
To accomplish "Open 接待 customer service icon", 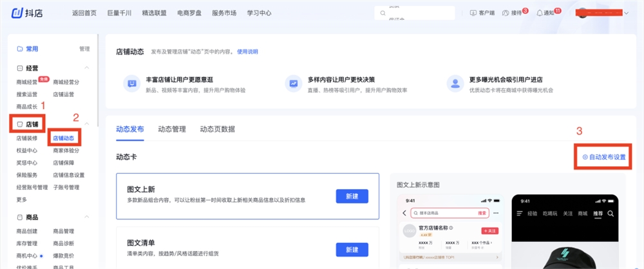I will click(x=506, y=13).
